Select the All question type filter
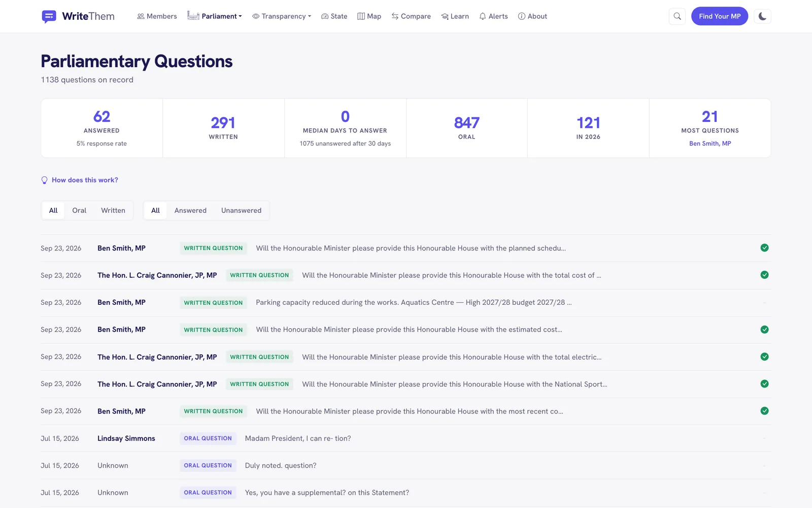The image size is (812, 508). point(53,210)
